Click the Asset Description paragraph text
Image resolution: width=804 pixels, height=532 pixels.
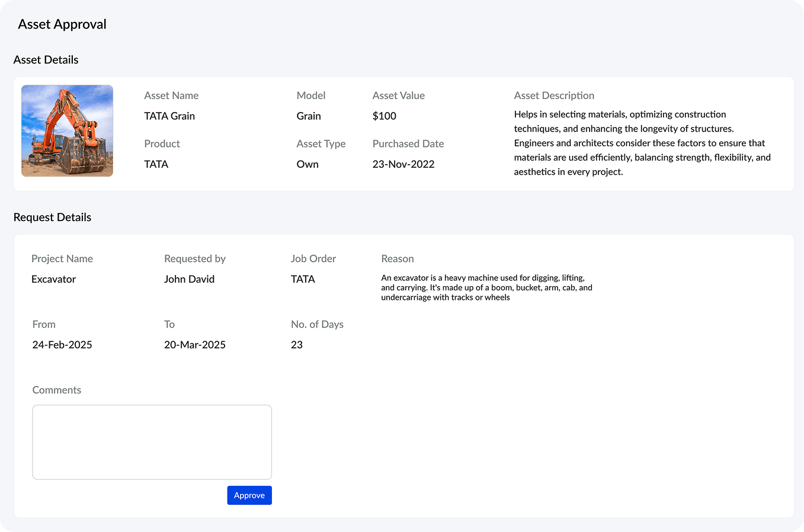(x=642, y=142)
